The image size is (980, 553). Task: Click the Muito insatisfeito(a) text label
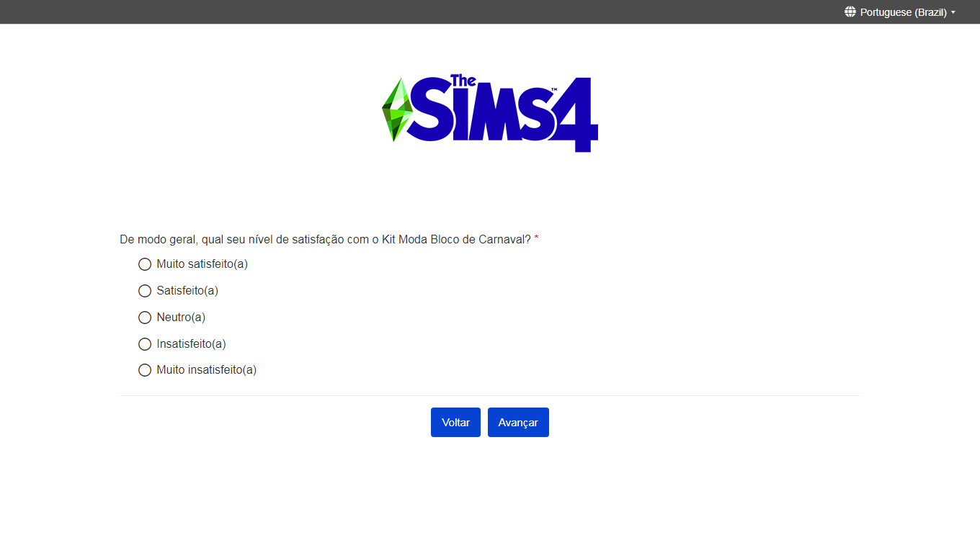[x=206, y=370]
